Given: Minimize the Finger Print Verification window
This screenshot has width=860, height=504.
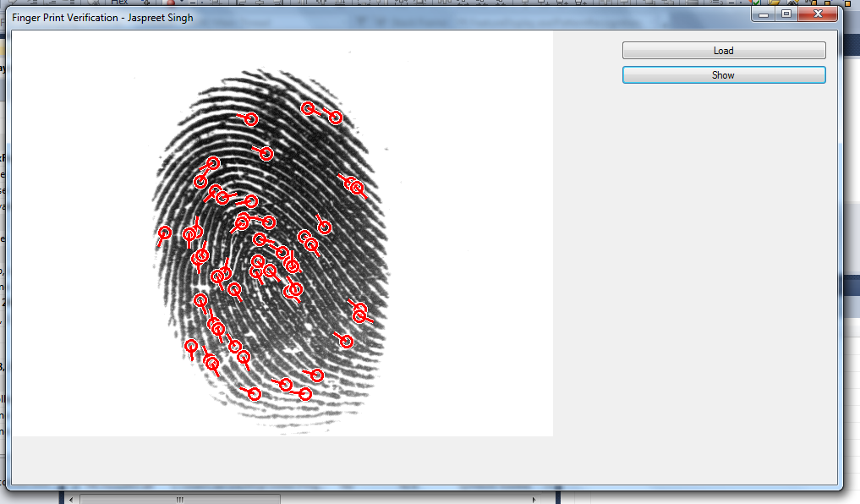Looking at the screenshot, I should pyautogui.click(x=764, y=14).
